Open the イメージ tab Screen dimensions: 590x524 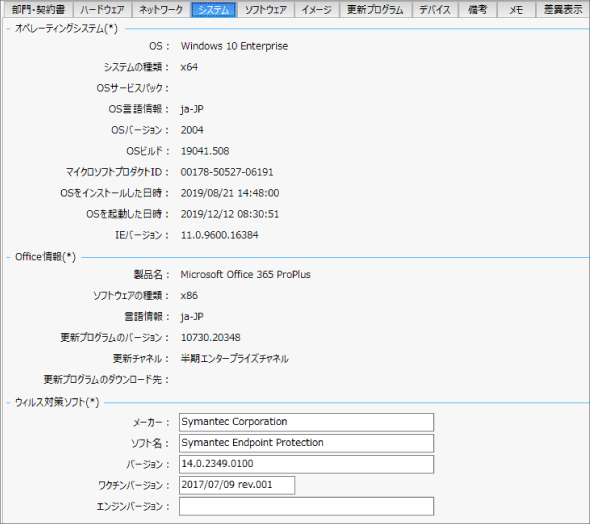point(317,9)
